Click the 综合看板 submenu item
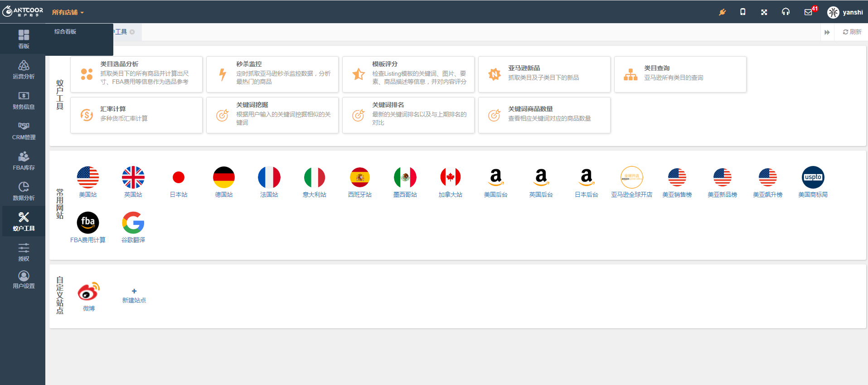The width and height of the screenshot is (868, 385). (65, 32)
